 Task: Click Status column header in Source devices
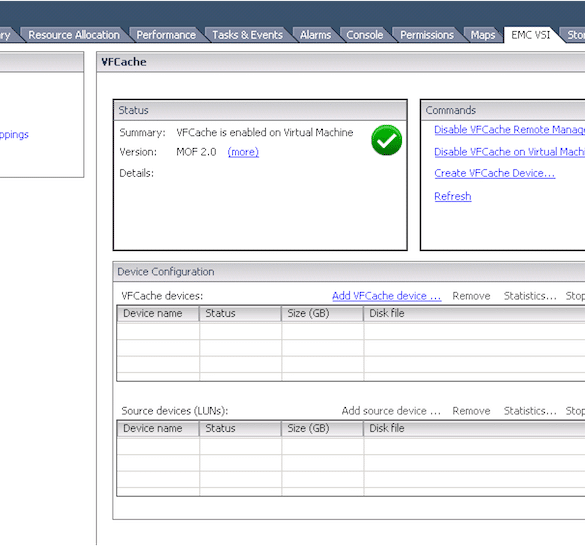[240, 428]
